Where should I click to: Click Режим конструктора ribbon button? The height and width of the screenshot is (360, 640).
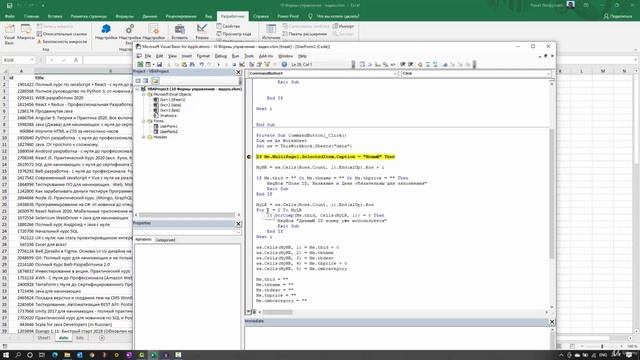pyautogui.click(x=202, y=32)
